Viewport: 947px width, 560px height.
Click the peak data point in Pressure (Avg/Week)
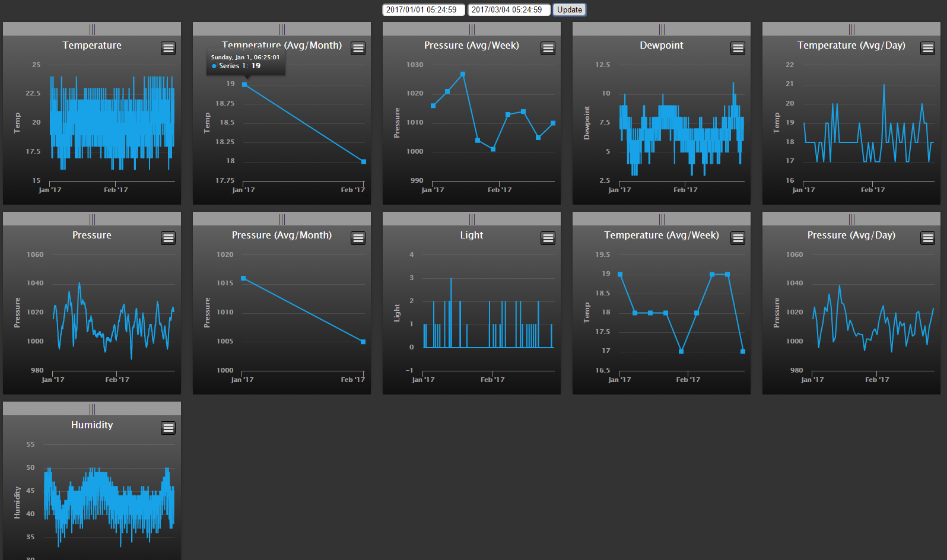coord(463,74)
